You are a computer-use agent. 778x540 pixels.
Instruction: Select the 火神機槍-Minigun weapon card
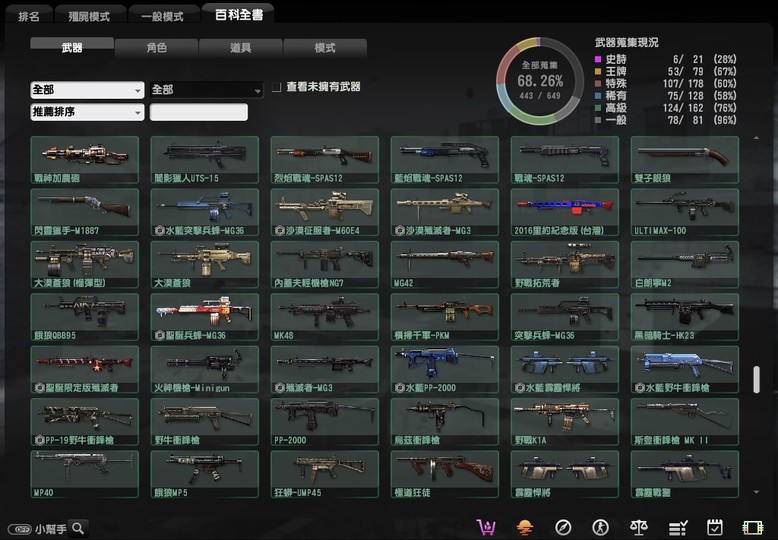pyautogui.click(x=204, y=369)
